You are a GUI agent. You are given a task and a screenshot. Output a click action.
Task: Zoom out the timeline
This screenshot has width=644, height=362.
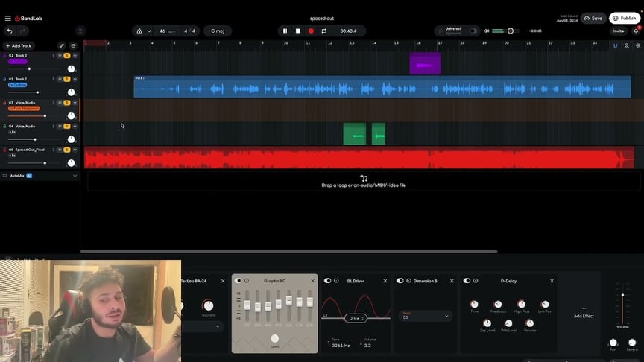pos(627,46)
